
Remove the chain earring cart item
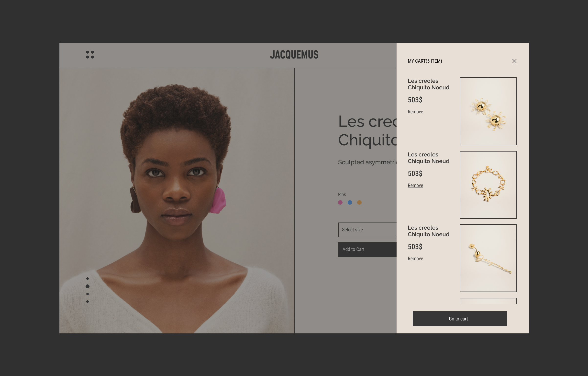pyautogui.click(x=415, y=259)
